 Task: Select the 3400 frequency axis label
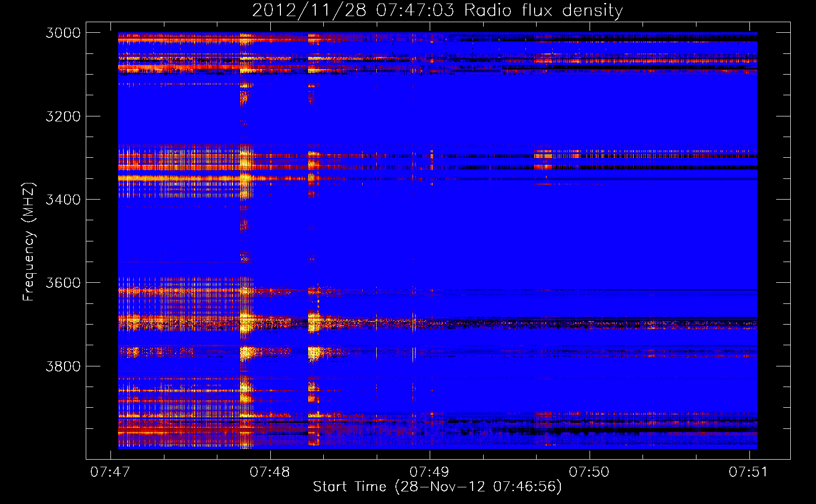coord(63,200)
